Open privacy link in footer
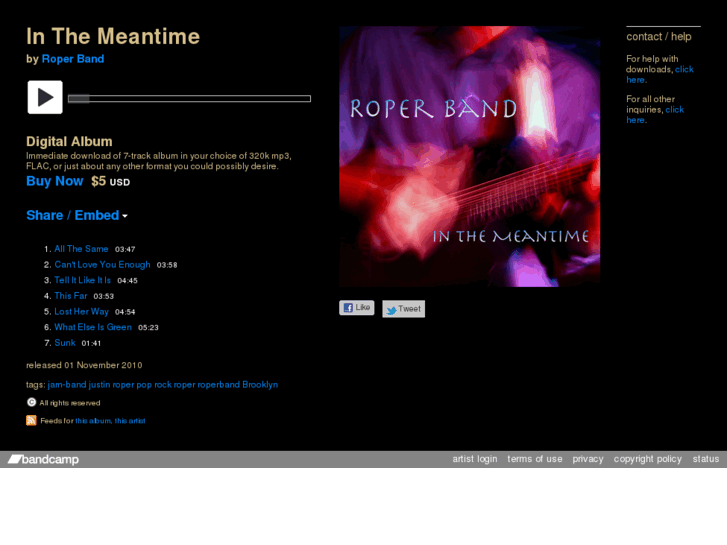Image resolution: width=727 pixels, height=545 pixels. coord(588,459)
